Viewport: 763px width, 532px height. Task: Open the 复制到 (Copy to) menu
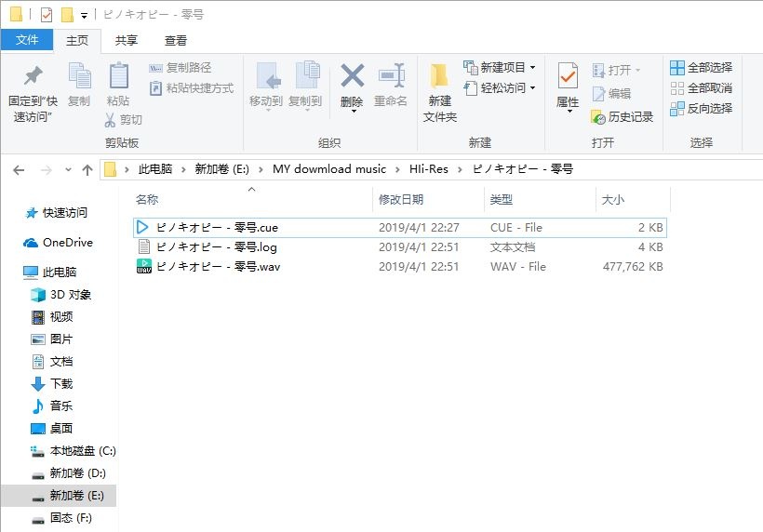click(305, 86)
